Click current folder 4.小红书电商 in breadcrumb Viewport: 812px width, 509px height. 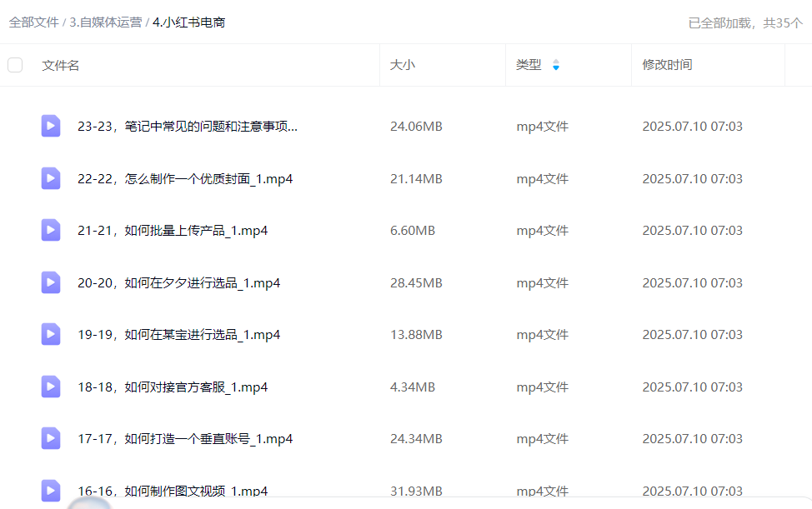pos(188,22)
